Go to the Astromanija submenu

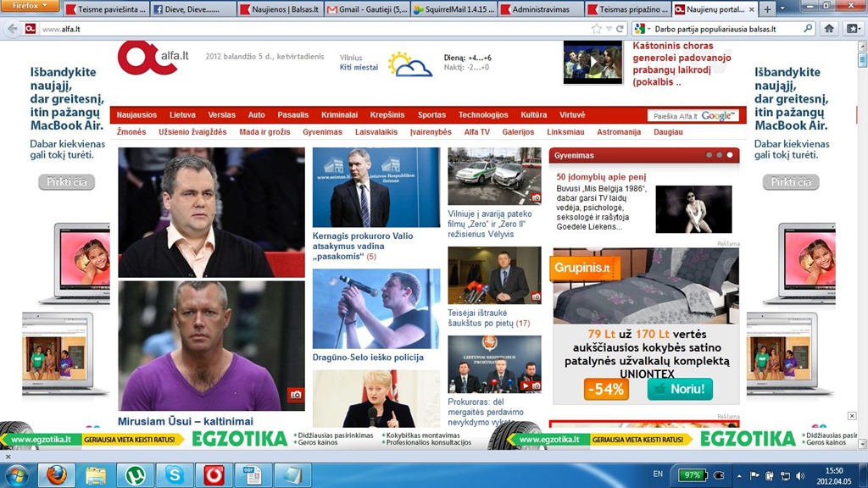click(619, 132)
